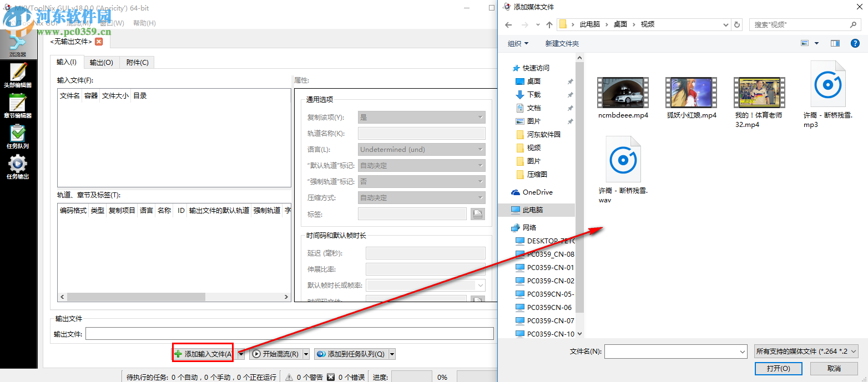Select the 狐妖小红娘.mp4 video thumbnail
This screenshot has width=868, height=382.
click(x=690, y=93)
